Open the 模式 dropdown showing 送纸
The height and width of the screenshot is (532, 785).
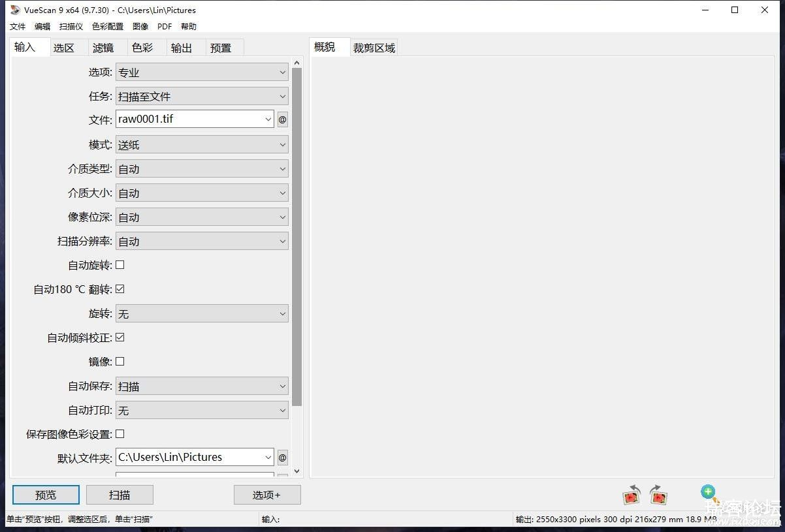click(202, 145)
